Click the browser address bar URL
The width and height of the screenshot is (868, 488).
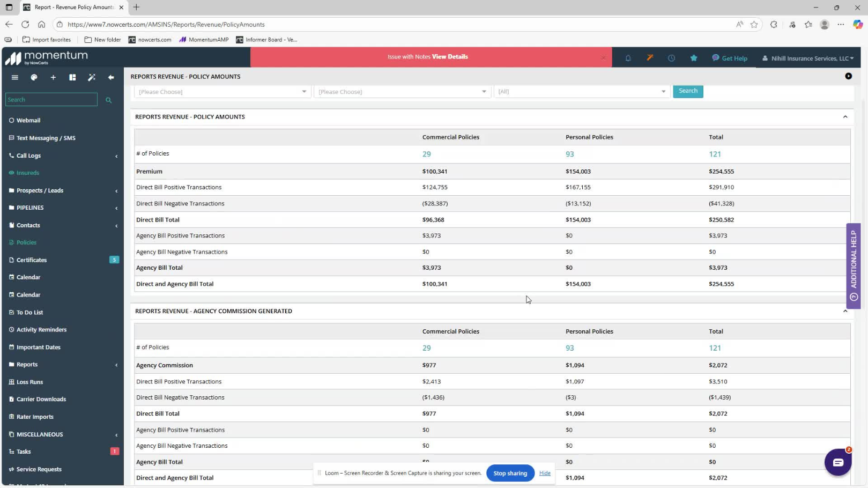pos(166,24)
